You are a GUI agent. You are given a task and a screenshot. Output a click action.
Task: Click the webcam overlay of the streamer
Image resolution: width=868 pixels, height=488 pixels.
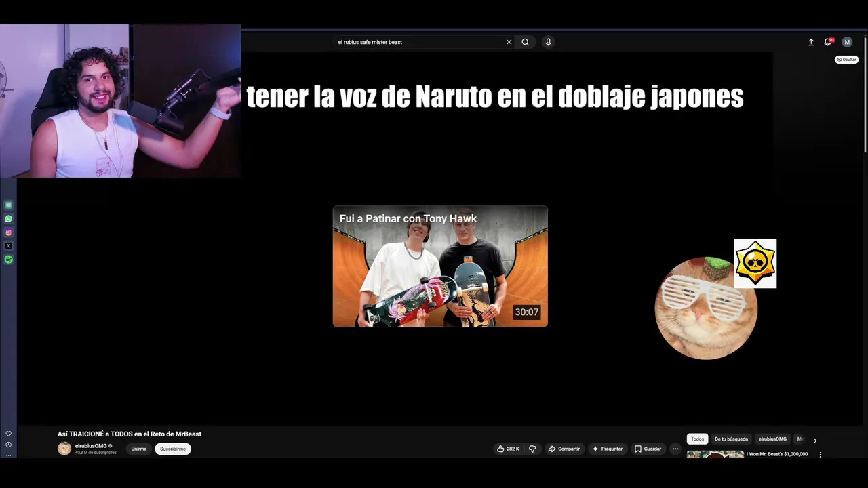(120, 101)
